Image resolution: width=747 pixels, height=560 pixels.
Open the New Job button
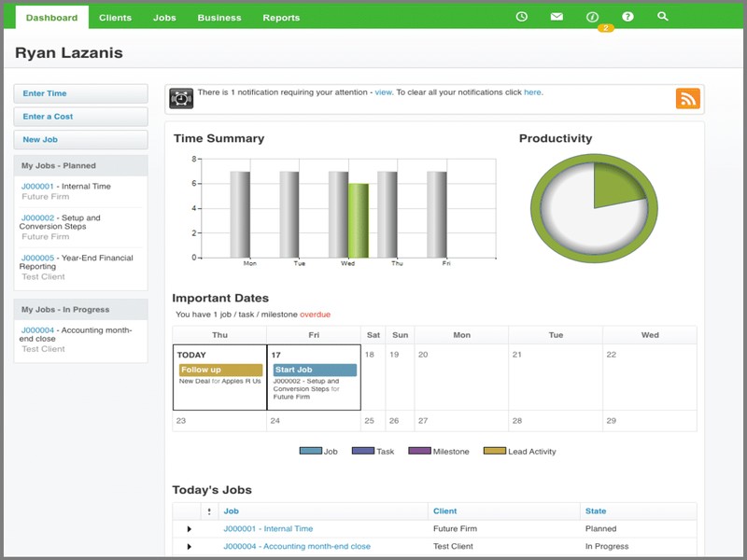80,139
